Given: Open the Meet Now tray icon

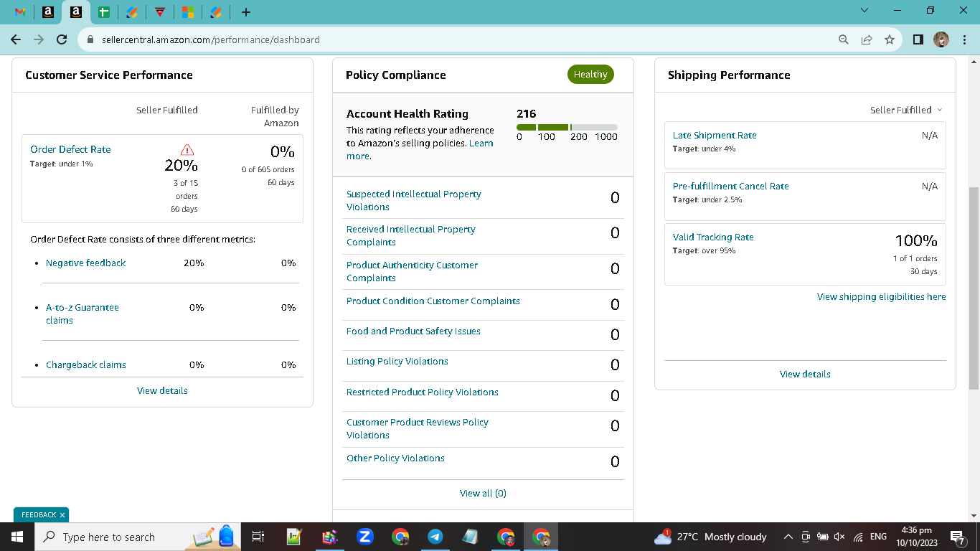Looking at the screenshot, I should (x=806, y=537).
